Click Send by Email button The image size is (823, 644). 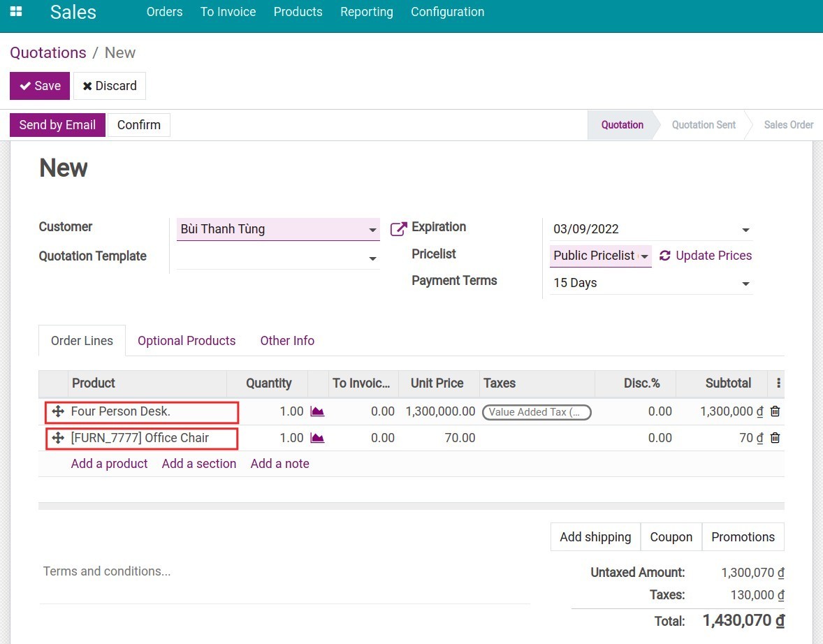(58, 125)
